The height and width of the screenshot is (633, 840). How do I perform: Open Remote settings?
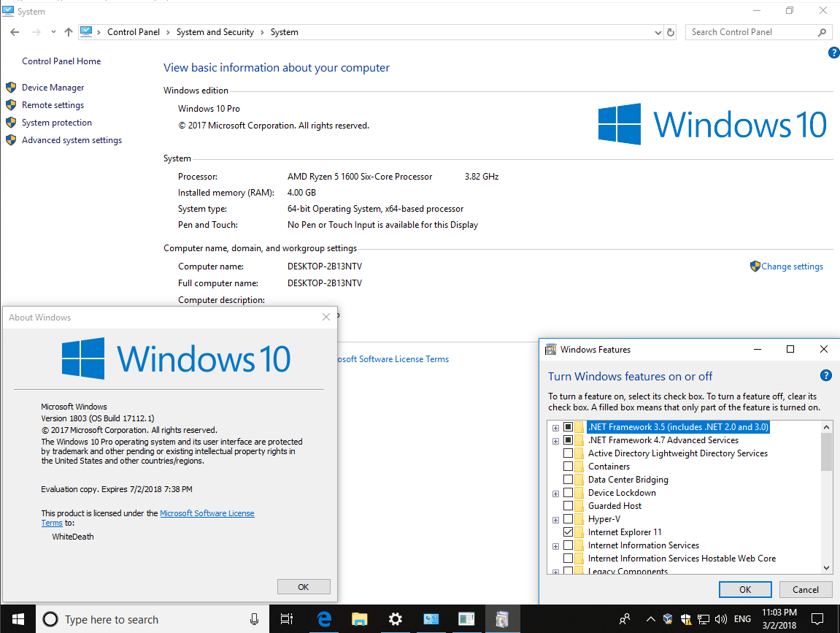point(53,105)
